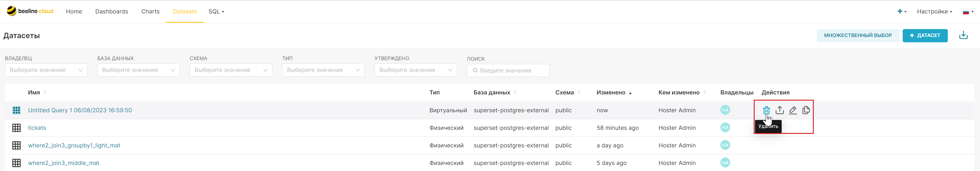980x171 pixels.
Task: Open the plus create menu in top bar
Action: 902,12
